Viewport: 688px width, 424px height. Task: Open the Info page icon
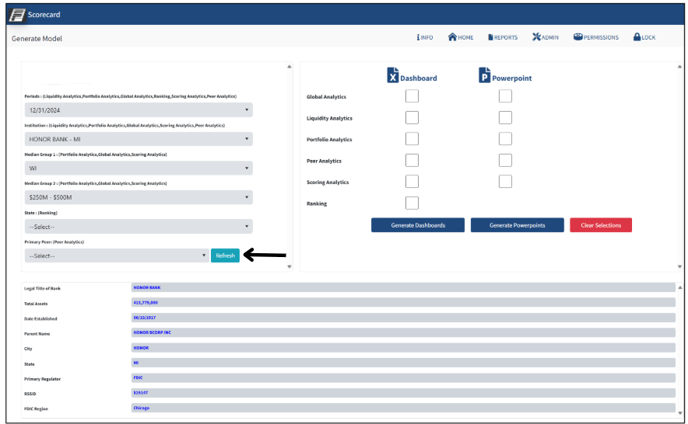418,38
